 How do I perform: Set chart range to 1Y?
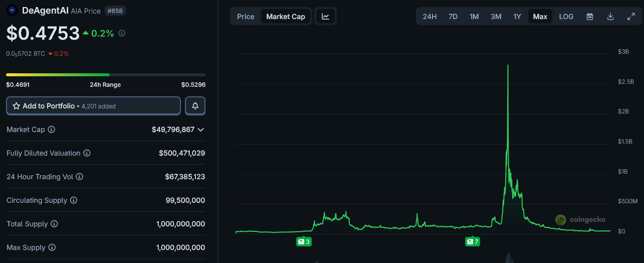[517, 17]
